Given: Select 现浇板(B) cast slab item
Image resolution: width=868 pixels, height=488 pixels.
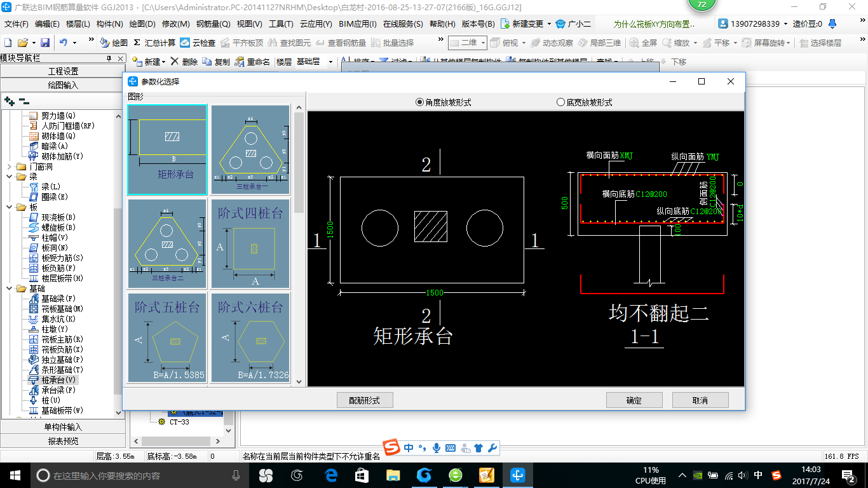Looking at the screenshot, I should click(x=52, y=217).
